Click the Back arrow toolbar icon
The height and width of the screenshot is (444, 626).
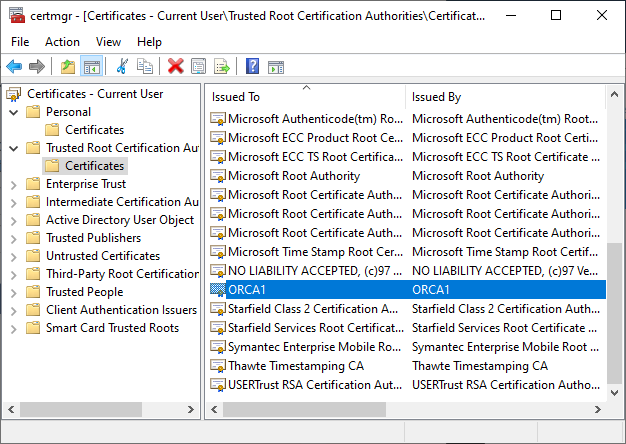pyautogui.click(x=14, y=66)
